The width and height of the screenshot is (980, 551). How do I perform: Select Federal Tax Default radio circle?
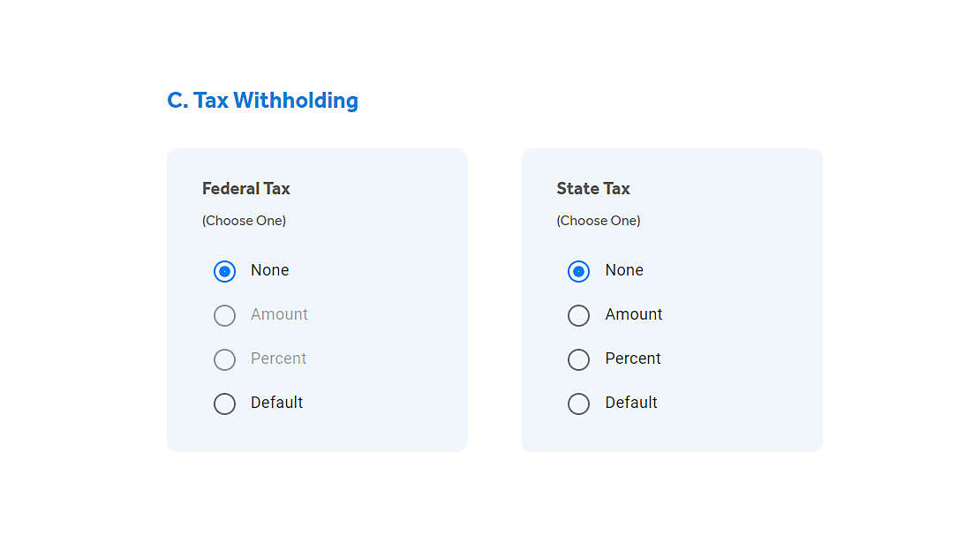224,404
